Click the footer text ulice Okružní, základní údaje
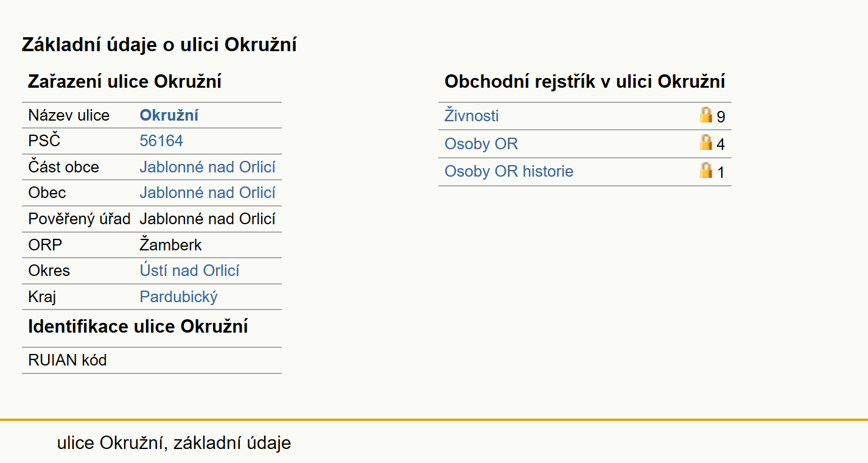Screen dimensions: 868x463 click(174, 443)
